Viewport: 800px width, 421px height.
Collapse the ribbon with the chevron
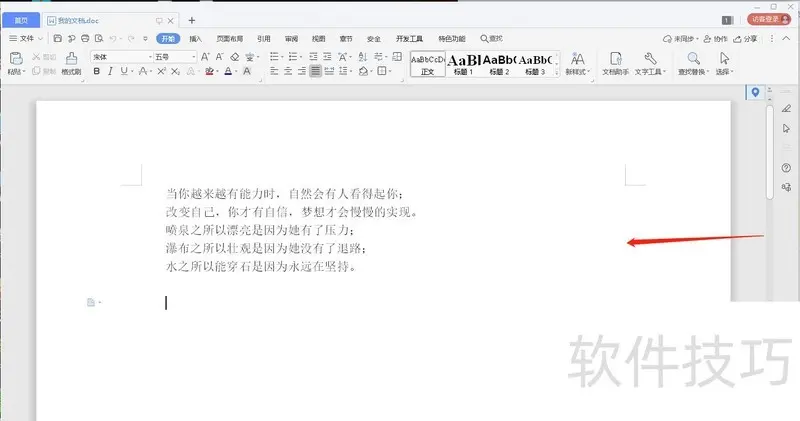[786, 39]
